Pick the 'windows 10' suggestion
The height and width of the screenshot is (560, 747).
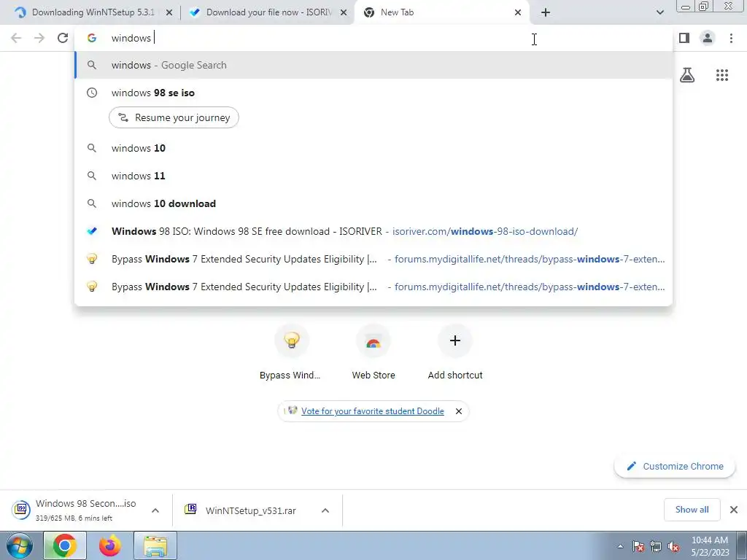(x=373, y=148)
